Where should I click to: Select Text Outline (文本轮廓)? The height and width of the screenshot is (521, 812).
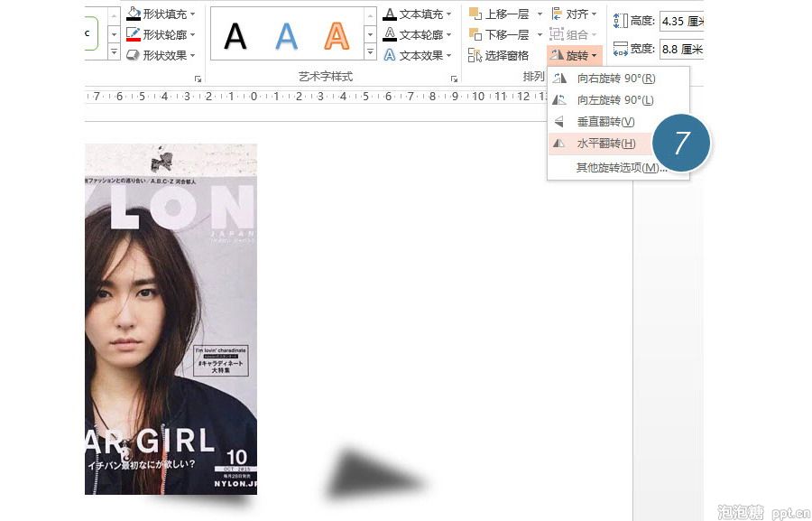click(416, 34)
